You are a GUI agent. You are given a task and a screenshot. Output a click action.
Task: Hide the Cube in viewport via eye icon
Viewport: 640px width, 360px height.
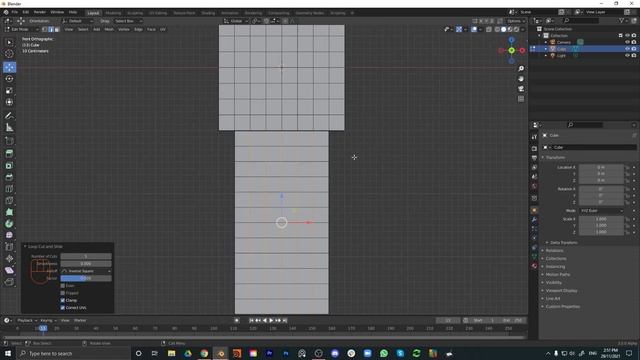coord(627,49)
